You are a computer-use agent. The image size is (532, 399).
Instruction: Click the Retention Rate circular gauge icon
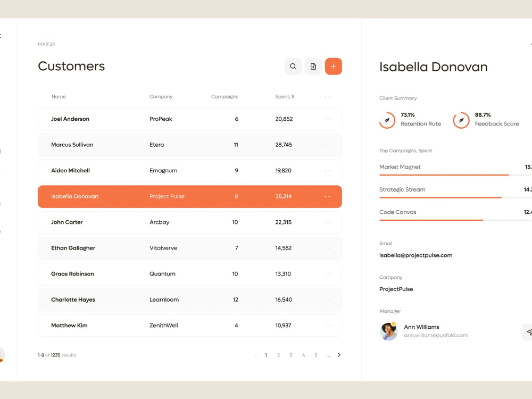pyautogui.click(x=387, y=120)
